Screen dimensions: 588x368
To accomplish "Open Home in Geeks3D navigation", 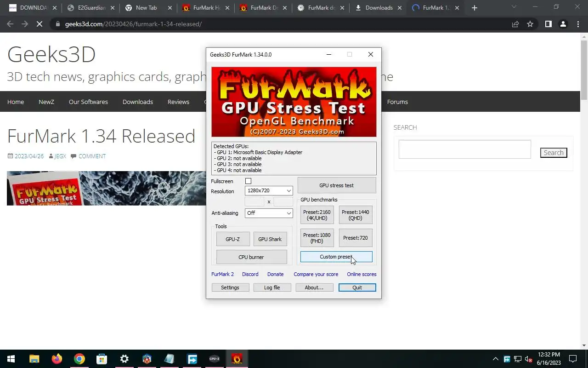I will tap(16, 102).
